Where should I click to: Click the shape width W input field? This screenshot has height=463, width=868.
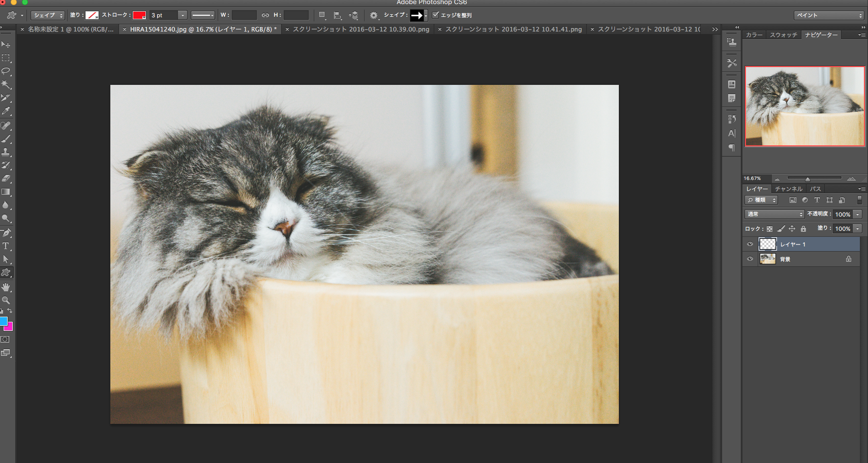(244, 15)
